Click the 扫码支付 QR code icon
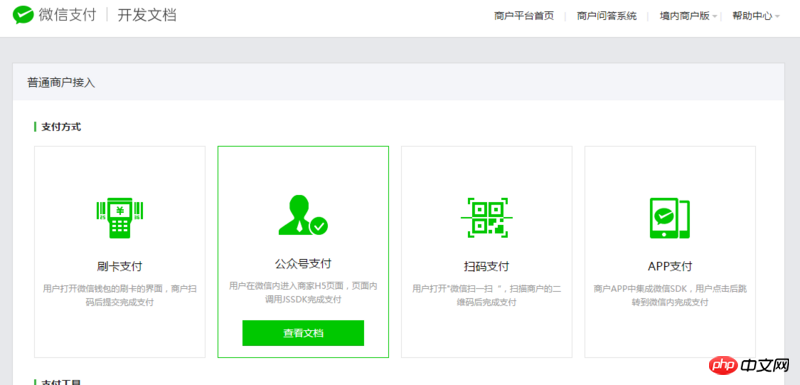 (487, 218)
